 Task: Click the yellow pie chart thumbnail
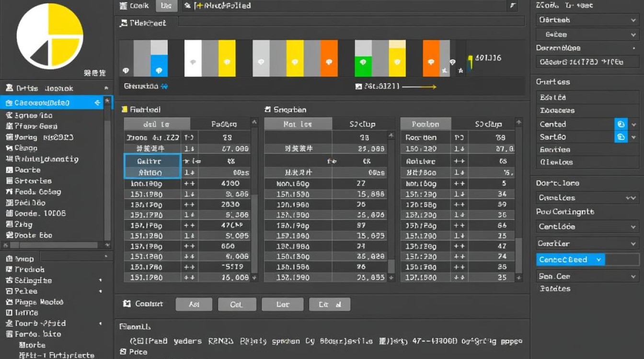(50, 36)
